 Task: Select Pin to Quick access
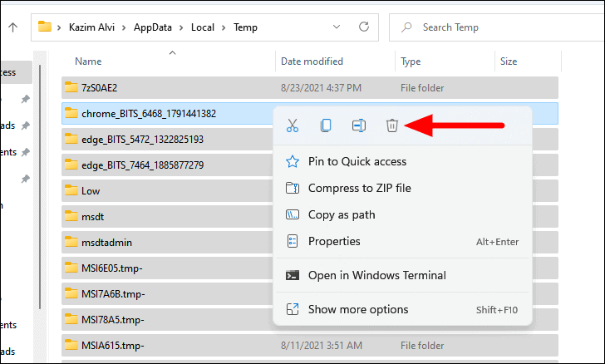tap(402, 161)
